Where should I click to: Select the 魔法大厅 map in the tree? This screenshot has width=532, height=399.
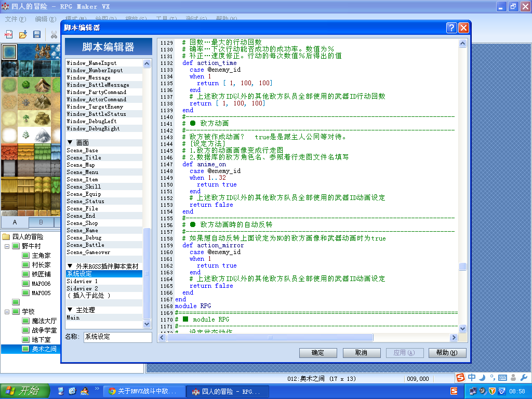click(44, 321)
